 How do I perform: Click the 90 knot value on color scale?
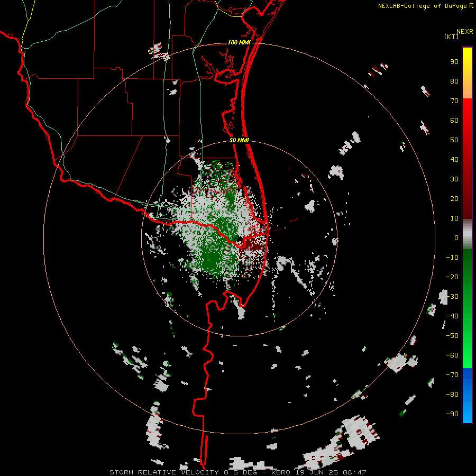click(454, 62)
